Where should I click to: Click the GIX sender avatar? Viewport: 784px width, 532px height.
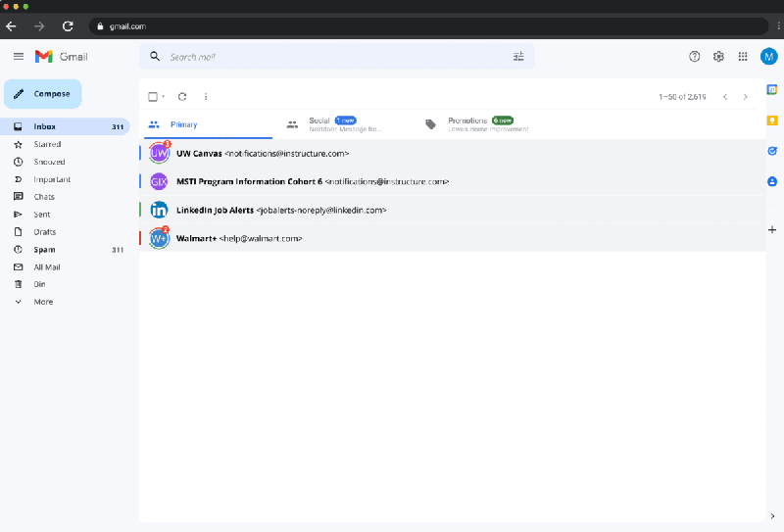(x=159, y=181)
